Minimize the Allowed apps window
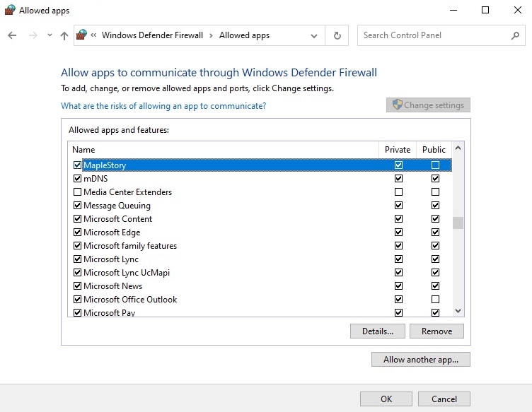The width and height of the screenshot is (532, 412). point(453,10)
